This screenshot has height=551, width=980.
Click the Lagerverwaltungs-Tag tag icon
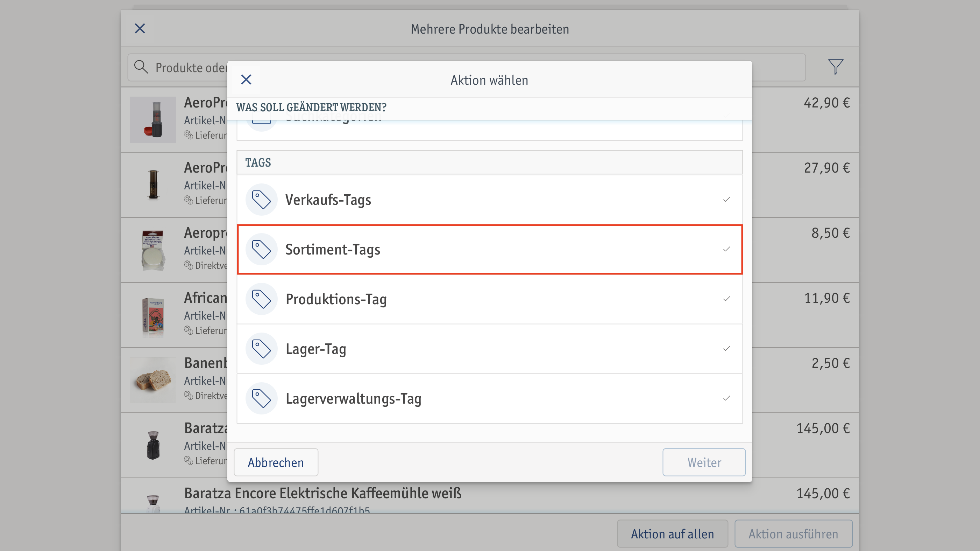(261, 398)
